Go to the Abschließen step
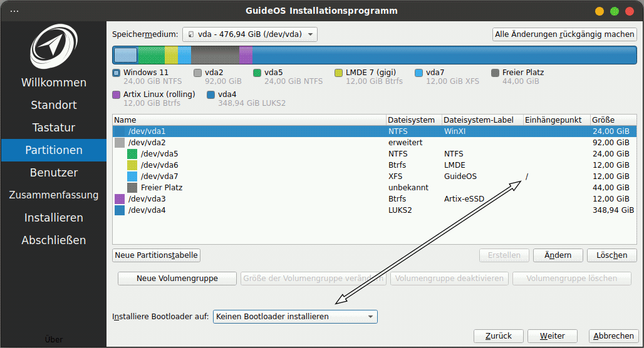The image size is (644, 348). click(x=54, y=240)
